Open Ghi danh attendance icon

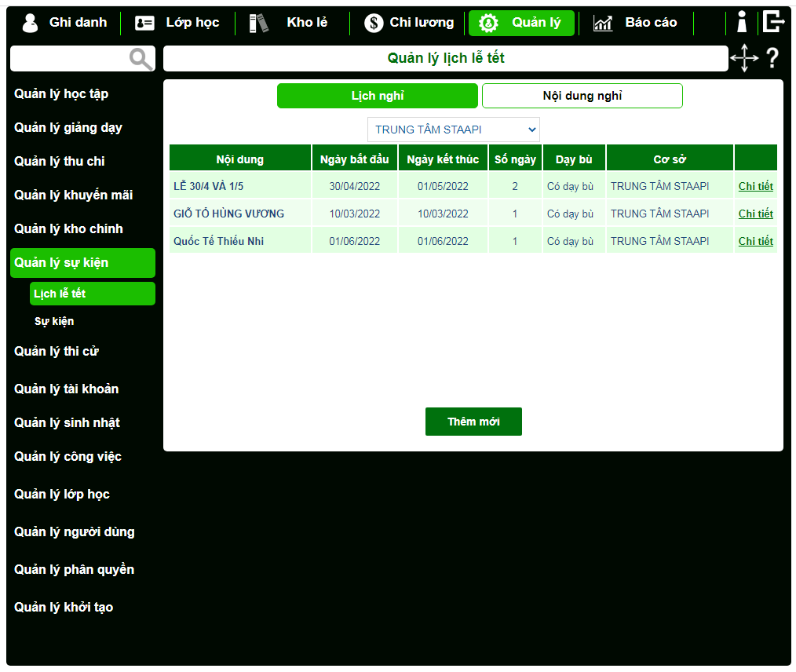31,23
